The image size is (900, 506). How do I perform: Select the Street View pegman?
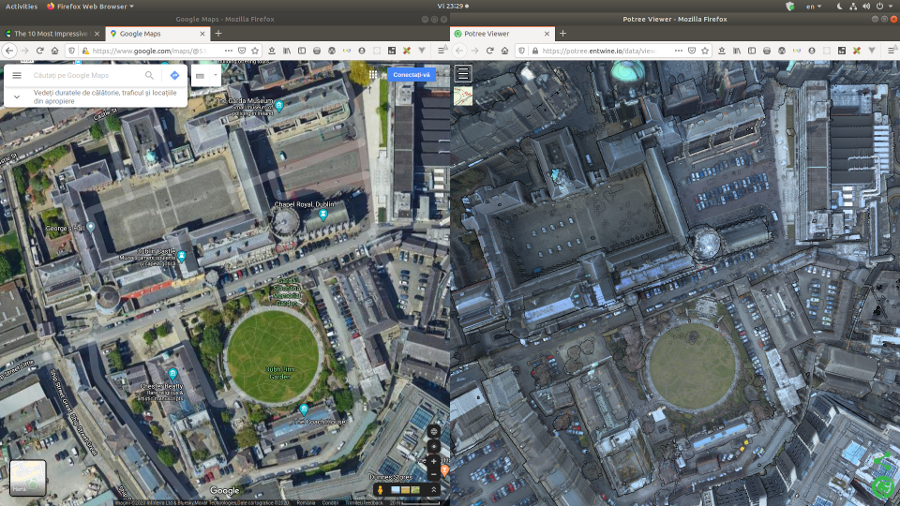[380, 489]
